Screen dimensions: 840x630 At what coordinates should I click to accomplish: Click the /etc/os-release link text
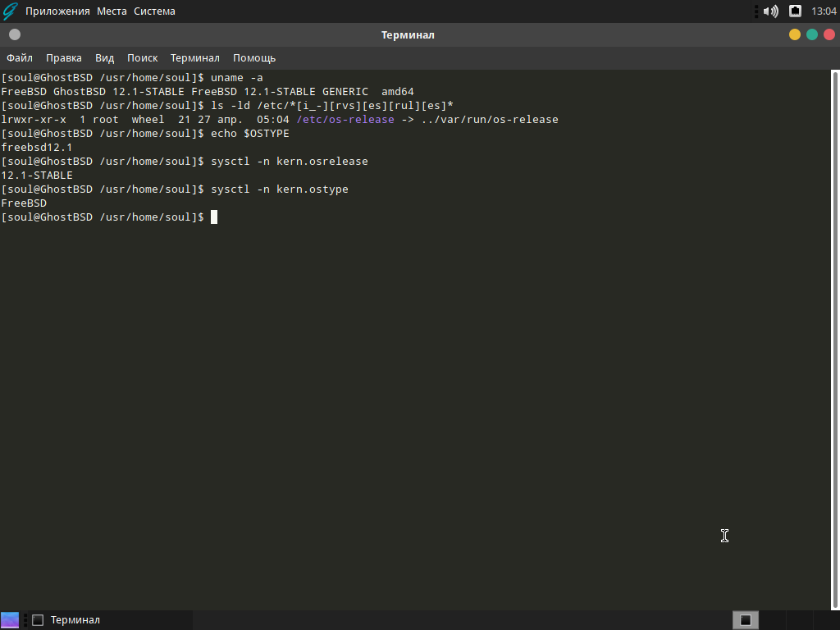tap(345, 120)
